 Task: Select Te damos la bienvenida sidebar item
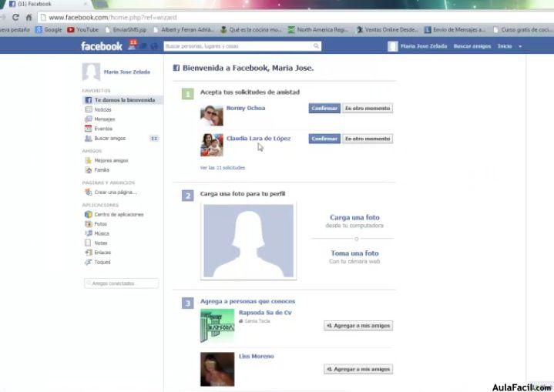pos(123,100)
